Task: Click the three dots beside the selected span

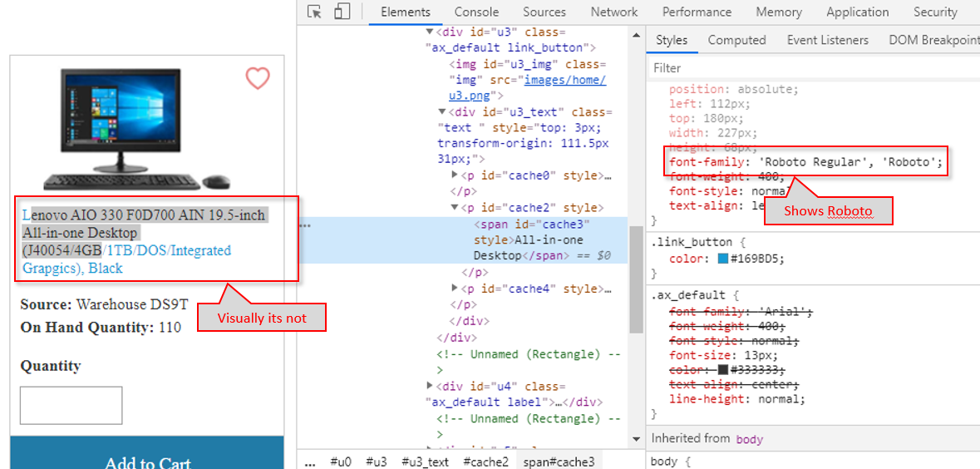Action: pos(305,225)
